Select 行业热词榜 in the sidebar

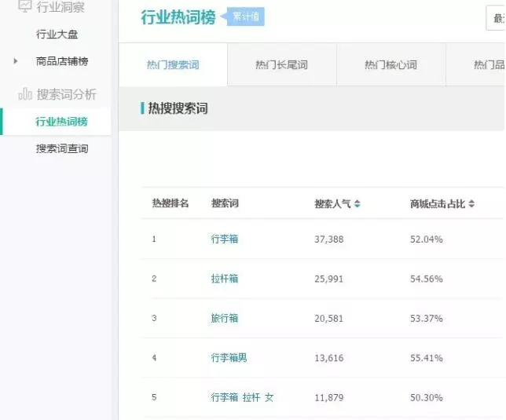[x=61, y=122]
